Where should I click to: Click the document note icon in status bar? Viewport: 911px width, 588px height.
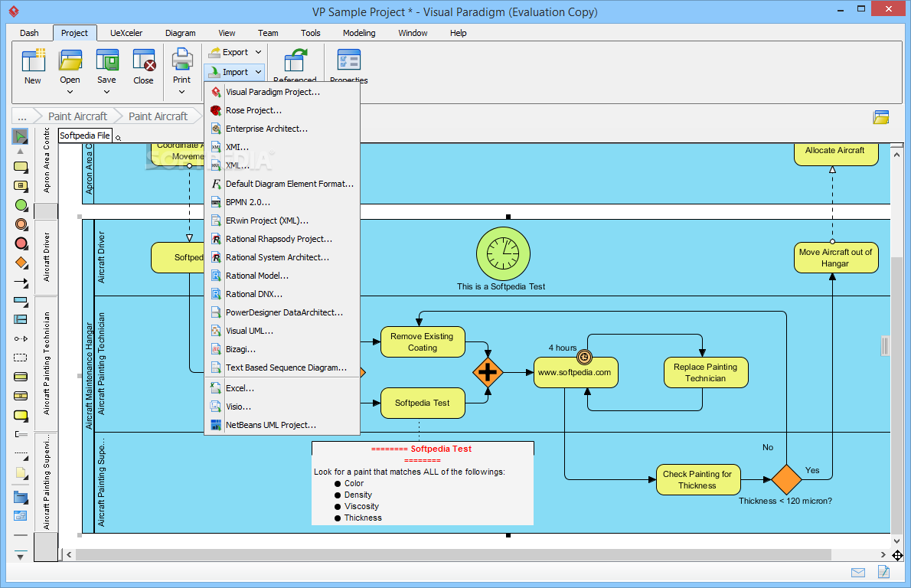click(883, 573)
